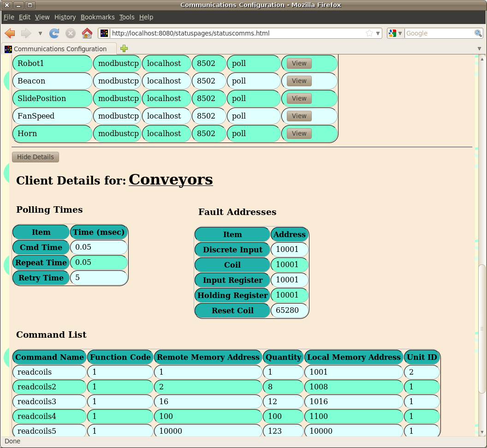Expand the list-all-tabs dropdown on tab bar

click(479, 48)
